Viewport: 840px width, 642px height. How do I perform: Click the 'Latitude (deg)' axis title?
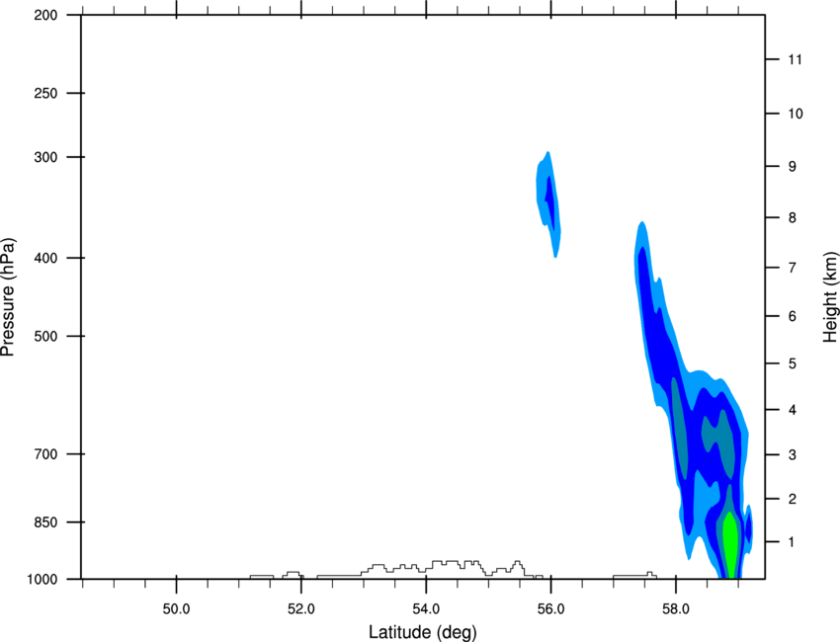click(423, 632)
